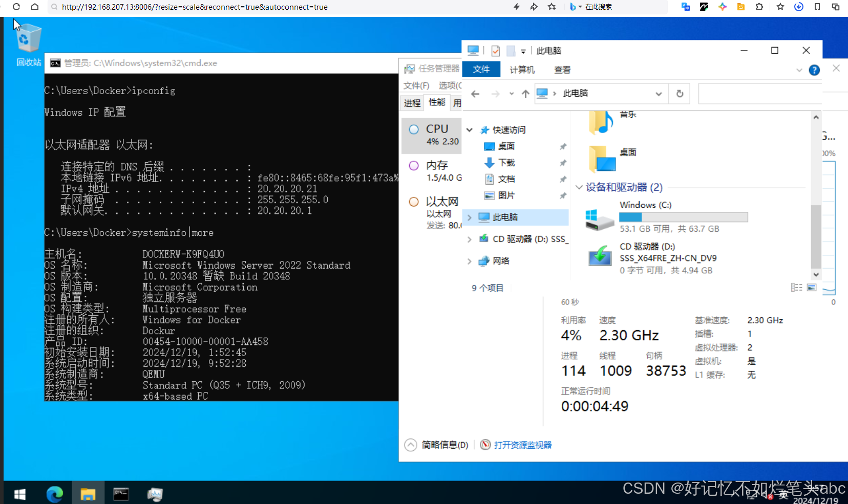Select 网络 in the sidebar
The width and height of the screenshot is (848, 504).
coord(501,261)
